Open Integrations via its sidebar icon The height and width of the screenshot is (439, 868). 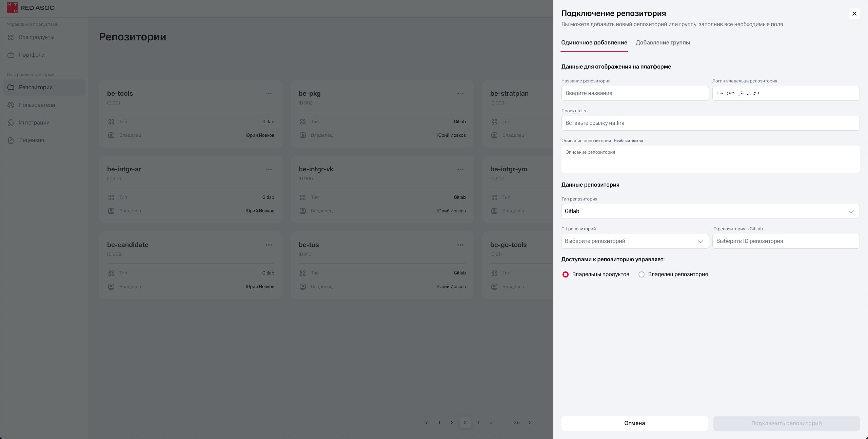pos(11,123)
